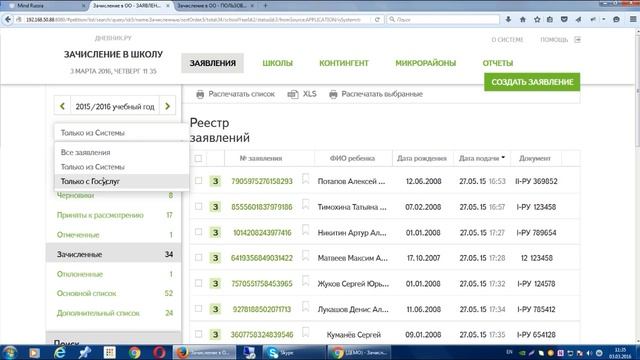Viewport: 640px width, 360px height.
Task: Check the box for Жуков Сергей row
Action: [198, 283]
